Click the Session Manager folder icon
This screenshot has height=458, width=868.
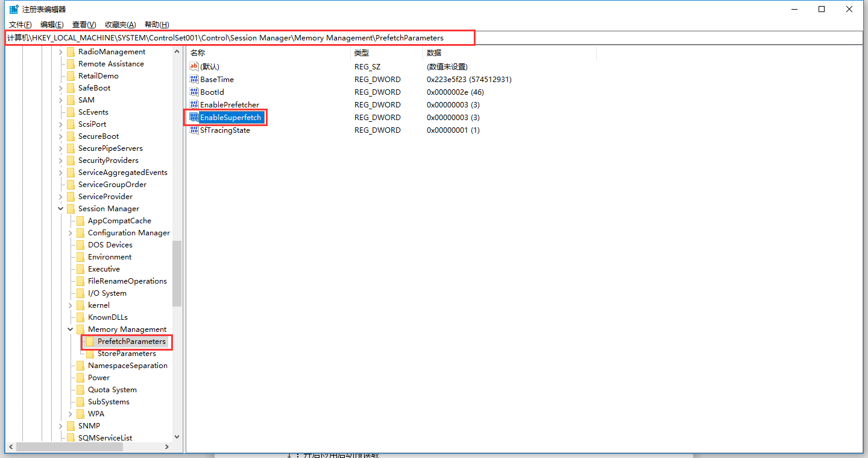pyautogui.click(x=71, y=209)
